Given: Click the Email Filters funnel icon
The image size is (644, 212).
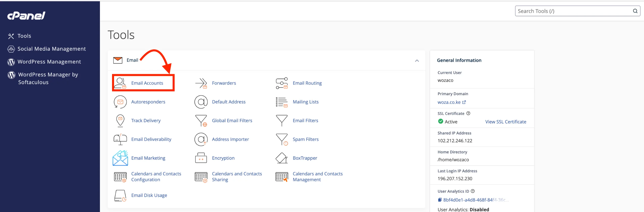Looking at the screenshot, I should click(x=282, y=121).
